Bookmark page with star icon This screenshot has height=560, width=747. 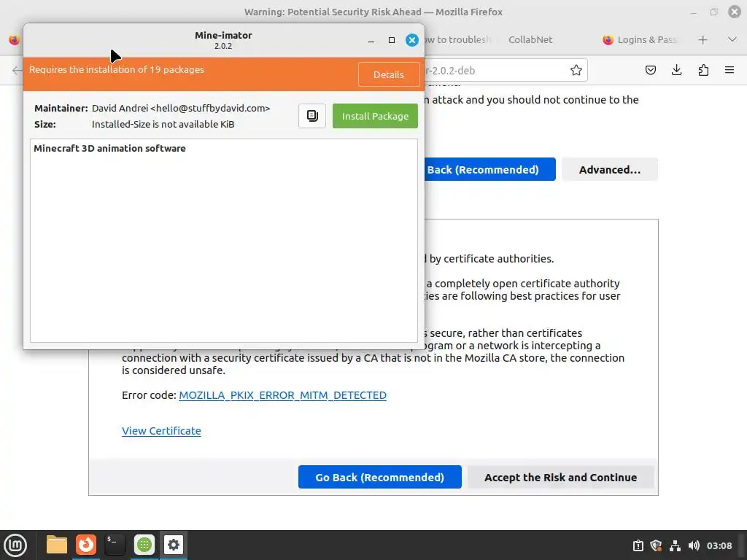point(576,71)
